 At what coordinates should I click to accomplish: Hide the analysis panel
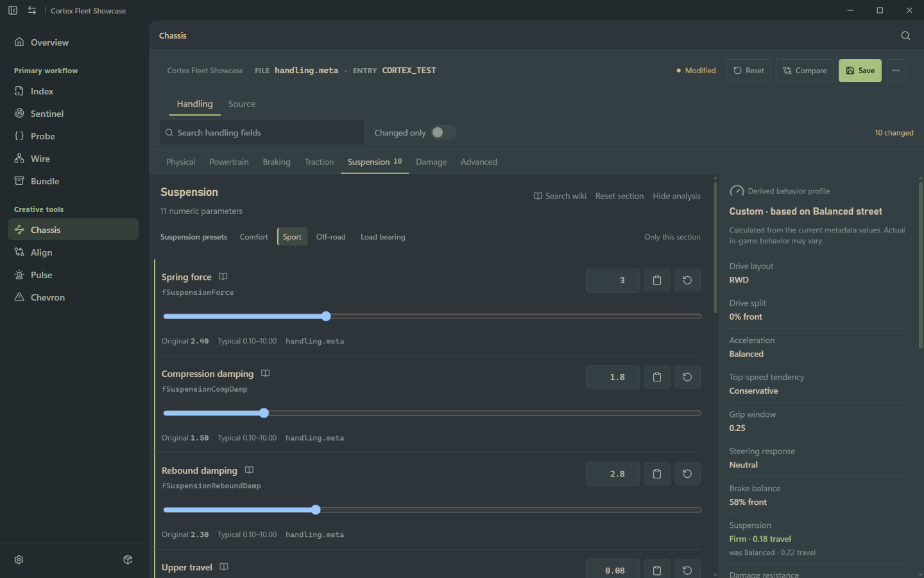676,196
